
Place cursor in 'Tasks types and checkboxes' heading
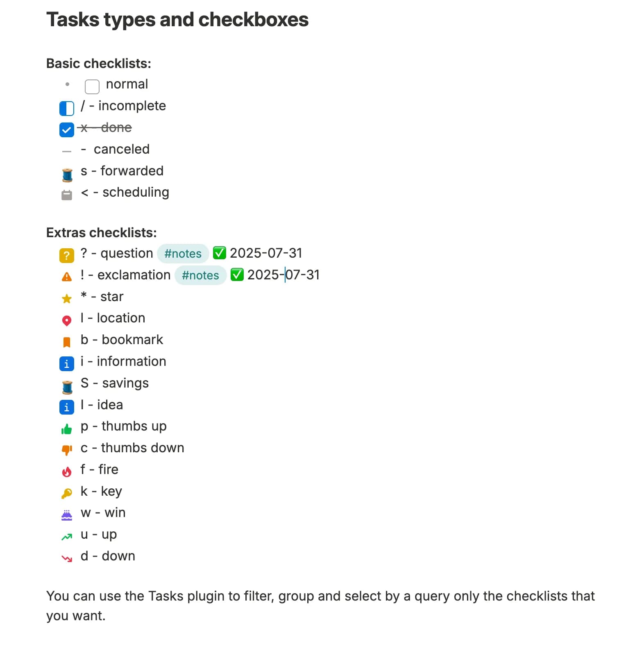click(x=177, y=20)
